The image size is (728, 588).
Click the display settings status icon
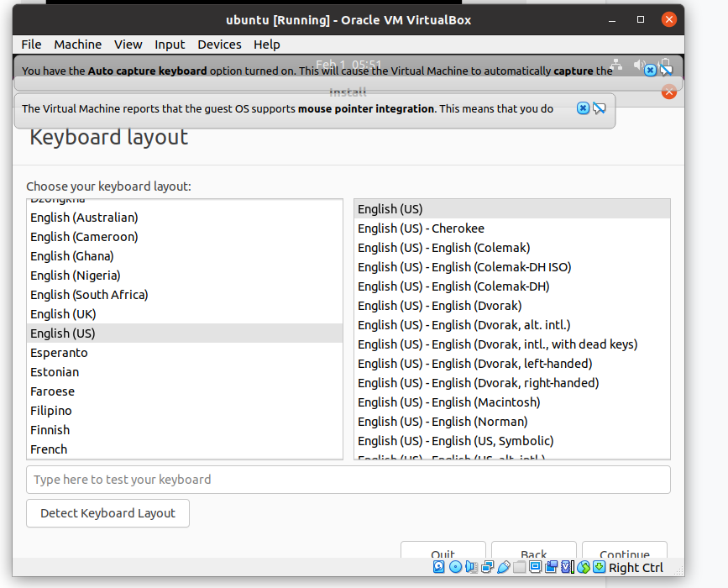535,567
